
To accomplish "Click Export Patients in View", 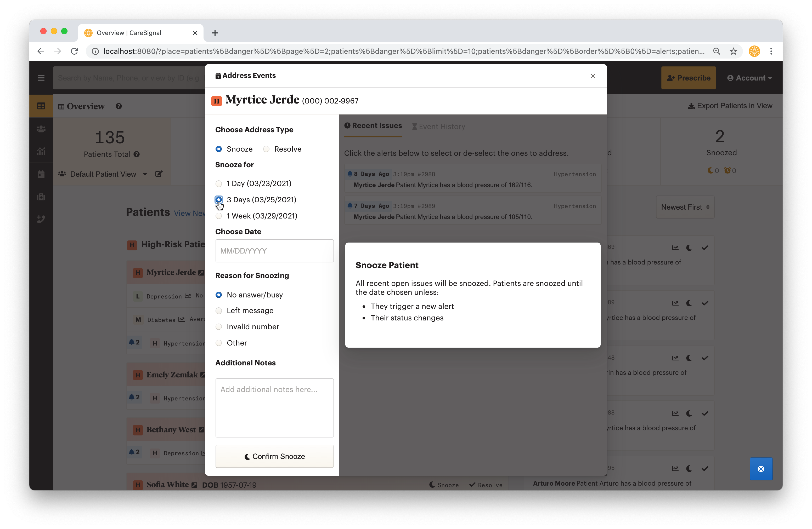I will [730, 106].
